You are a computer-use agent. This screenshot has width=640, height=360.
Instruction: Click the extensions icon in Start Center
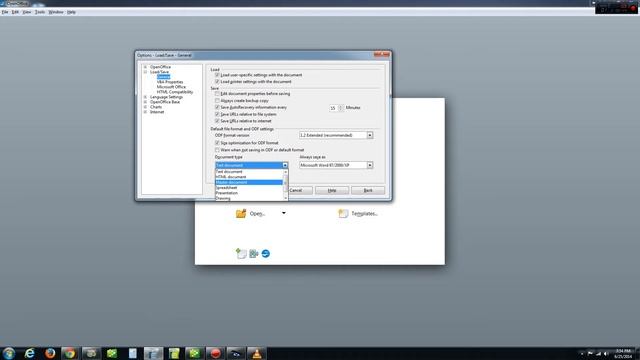[x=253, y=253]
